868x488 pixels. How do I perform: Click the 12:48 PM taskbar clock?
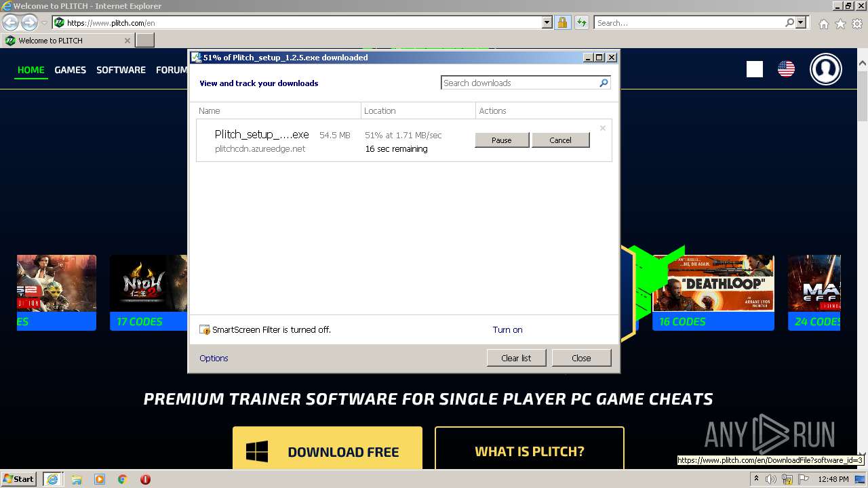click(833, 479)
